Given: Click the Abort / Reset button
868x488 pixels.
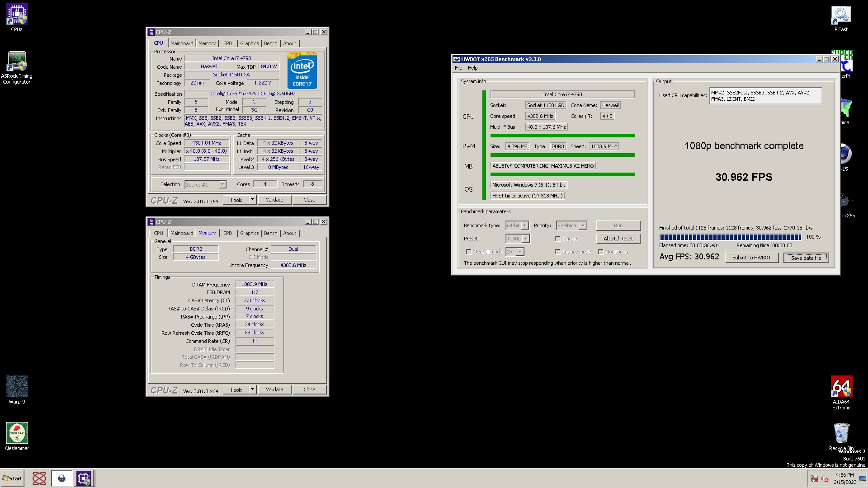Looking at the screenshot, I should (x=618, y=239).
